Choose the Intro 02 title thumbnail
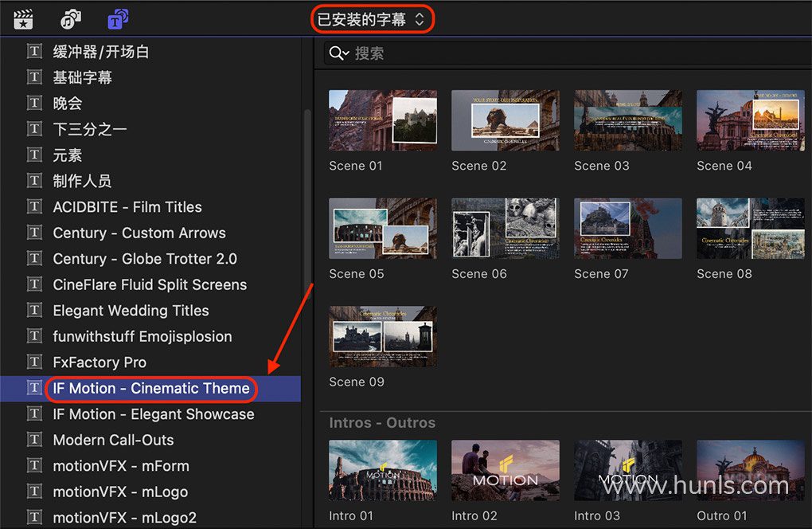The height and width of the screenshot is (529, 812). [506, 471]
